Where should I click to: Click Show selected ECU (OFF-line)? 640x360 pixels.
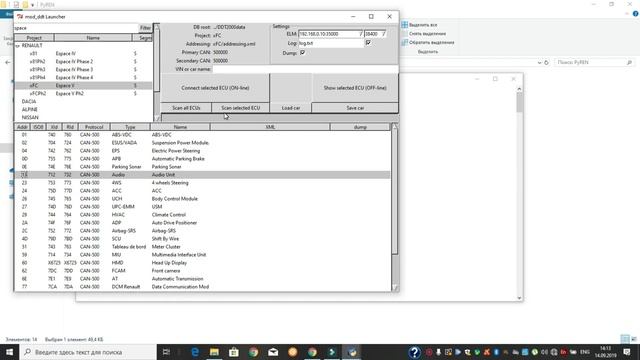355,88
